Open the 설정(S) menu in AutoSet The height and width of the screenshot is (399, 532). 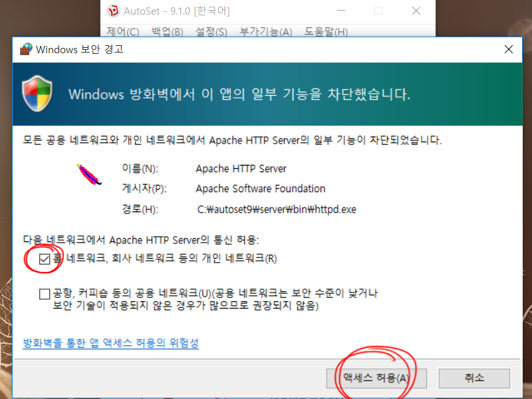coord(211,31)
